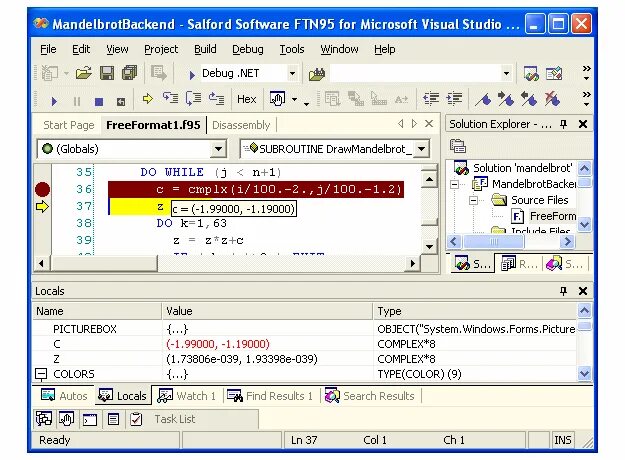Pause execution with the Break All button
Image resolution: width=625 pixels, height=460 pixels.
[77, 101]
